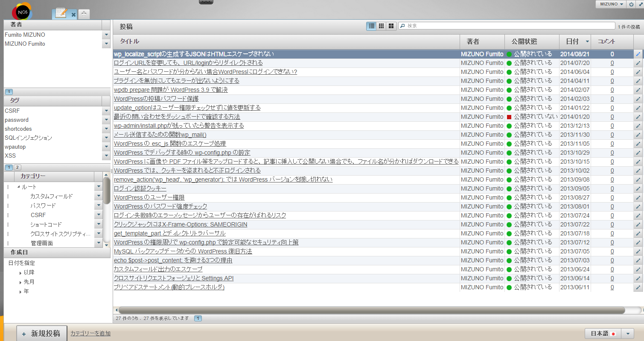Click pencil icon for WordPressのユーザー権限 row
This screenshot has width=644, height=341.
pyautogui.click(x=638, y=197)
